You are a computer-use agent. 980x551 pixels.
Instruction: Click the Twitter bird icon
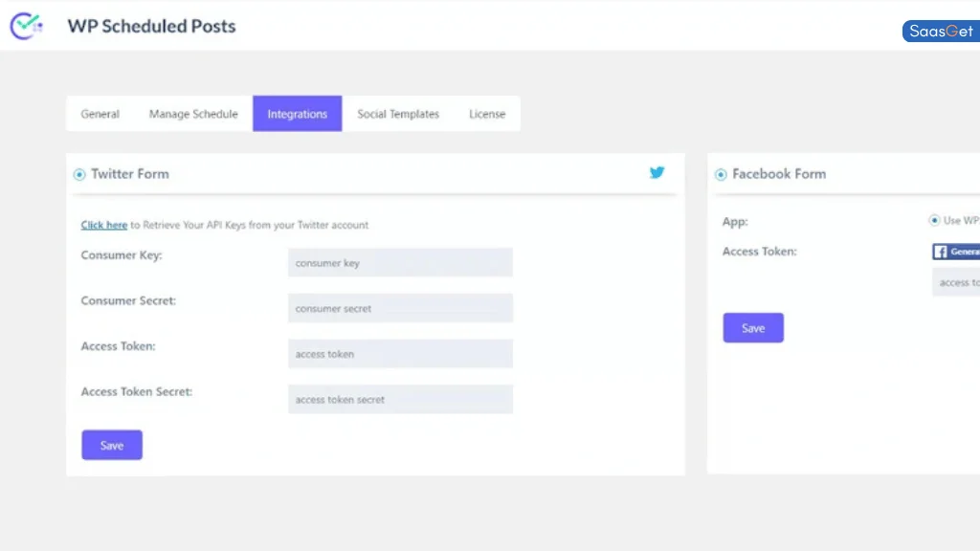point(657,173)
